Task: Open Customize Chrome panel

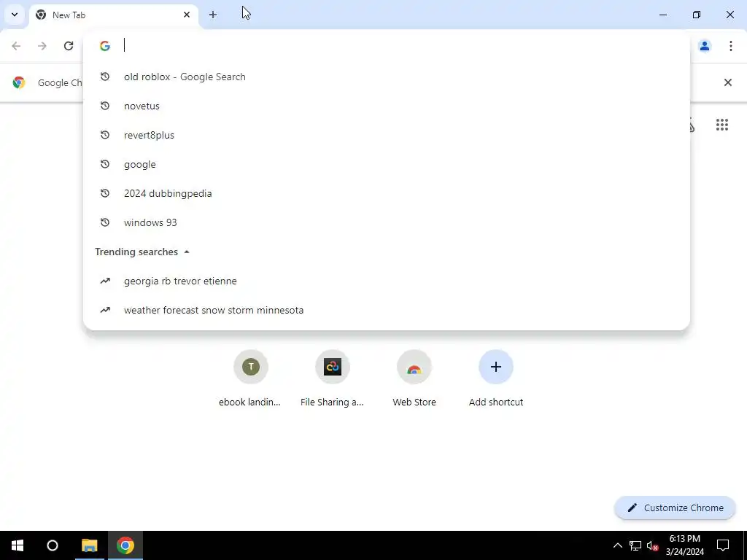Action: [x=675, y=507]
